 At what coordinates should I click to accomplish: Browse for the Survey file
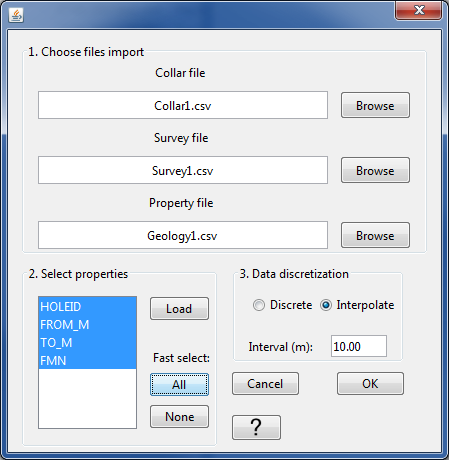coord(375,170)
